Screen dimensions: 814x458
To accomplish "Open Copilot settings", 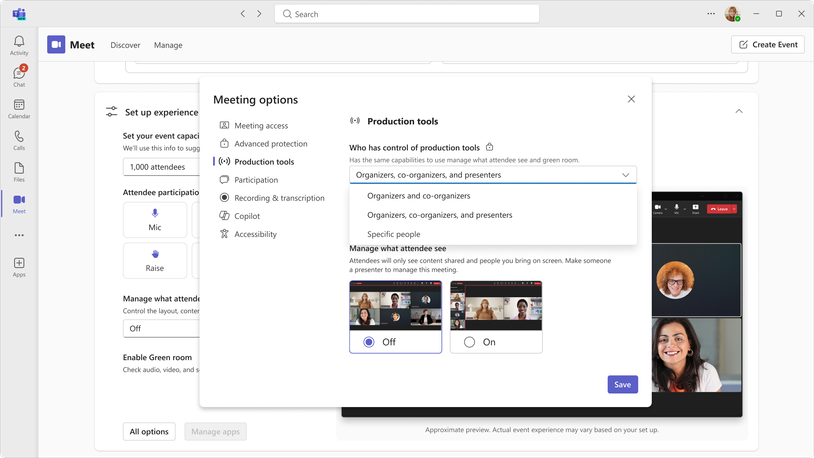I will click(240, 216).
